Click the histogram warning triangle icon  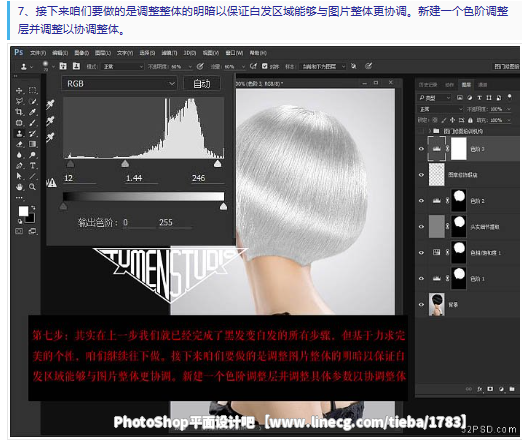[x=51, y=183]
